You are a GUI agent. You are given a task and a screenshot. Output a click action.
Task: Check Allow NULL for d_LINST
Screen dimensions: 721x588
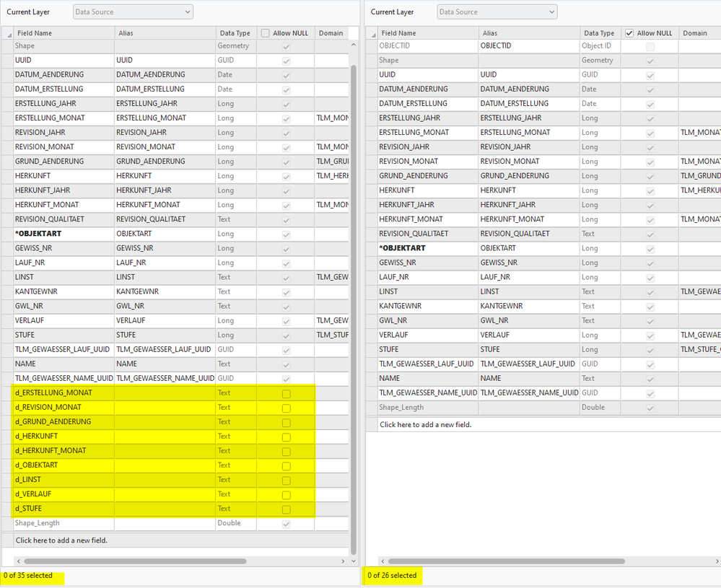click(286, 481)
